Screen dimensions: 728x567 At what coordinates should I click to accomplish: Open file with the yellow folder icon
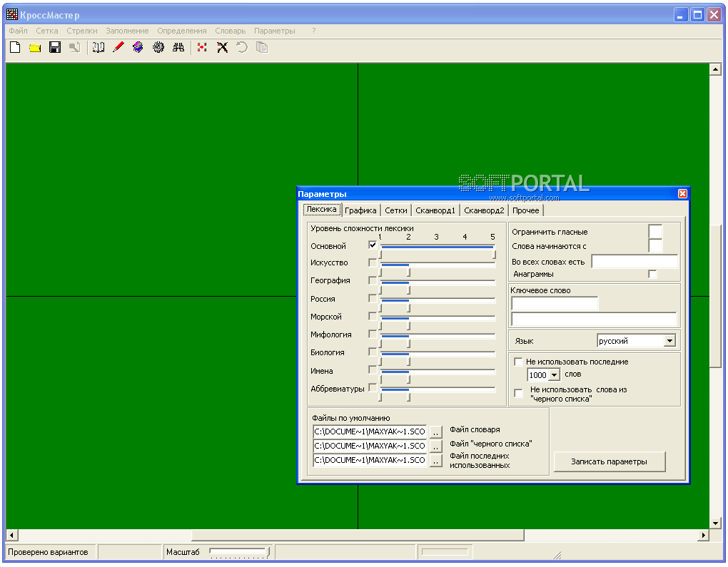coord(34,48)
